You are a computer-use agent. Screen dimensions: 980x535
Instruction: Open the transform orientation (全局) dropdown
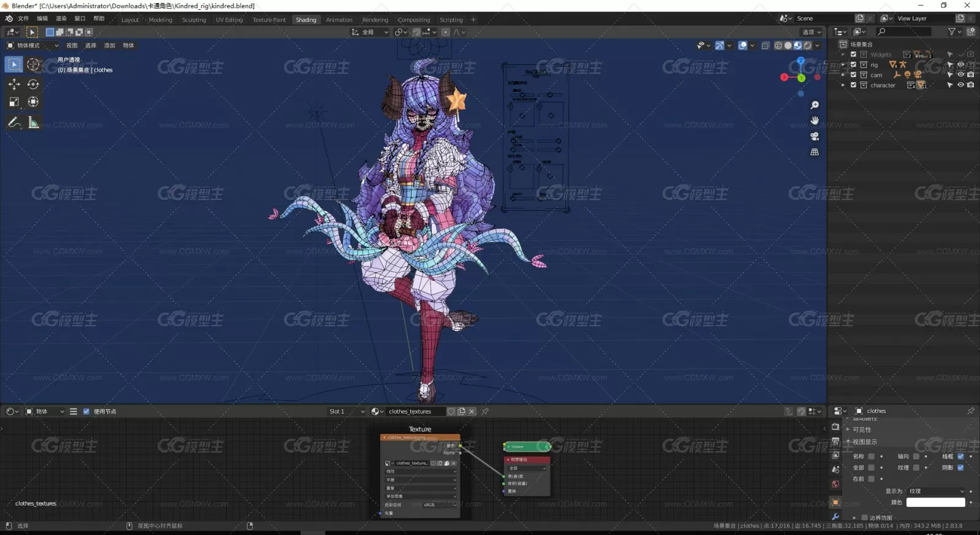pos(369,32)
